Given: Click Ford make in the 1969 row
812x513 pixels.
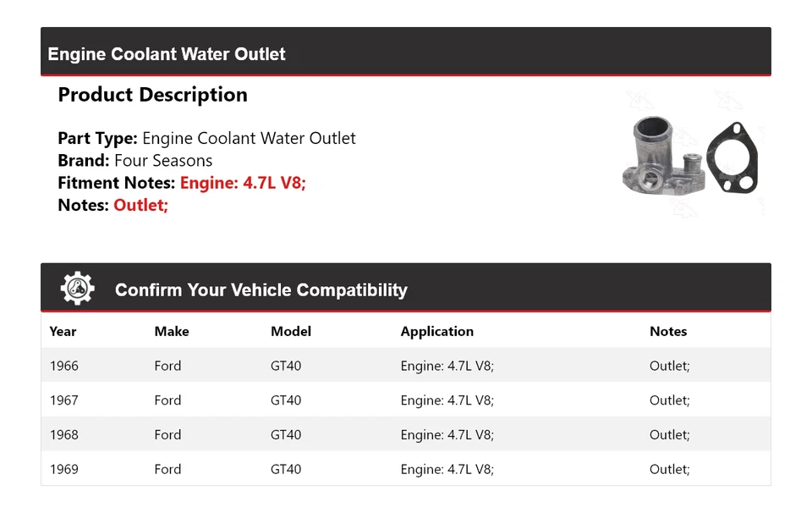Looking at the screenshot, I should point(167,469).
